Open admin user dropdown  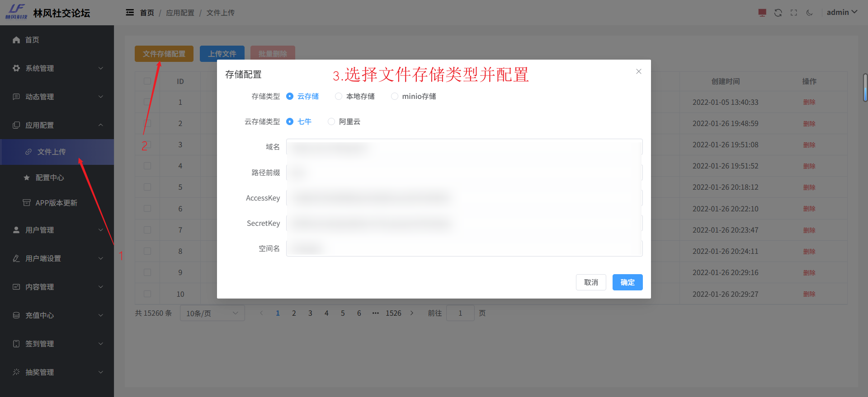[842, 12]
